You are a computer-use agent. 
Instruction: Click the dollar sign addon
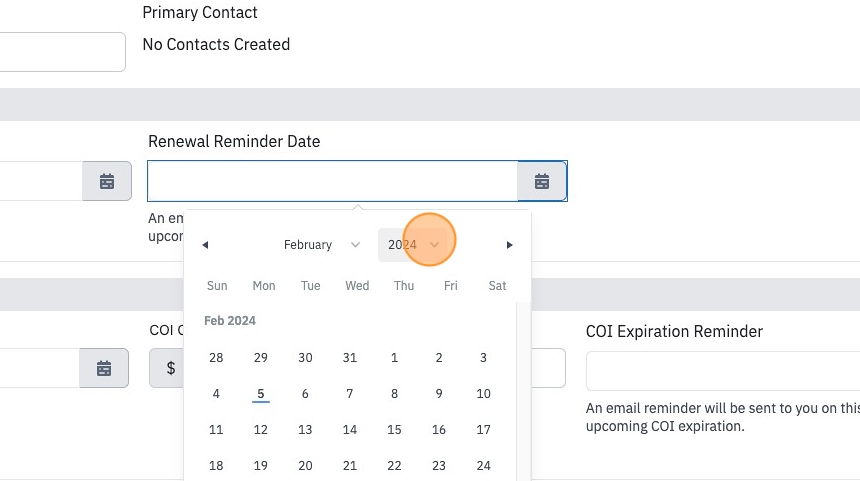[171, 368]
